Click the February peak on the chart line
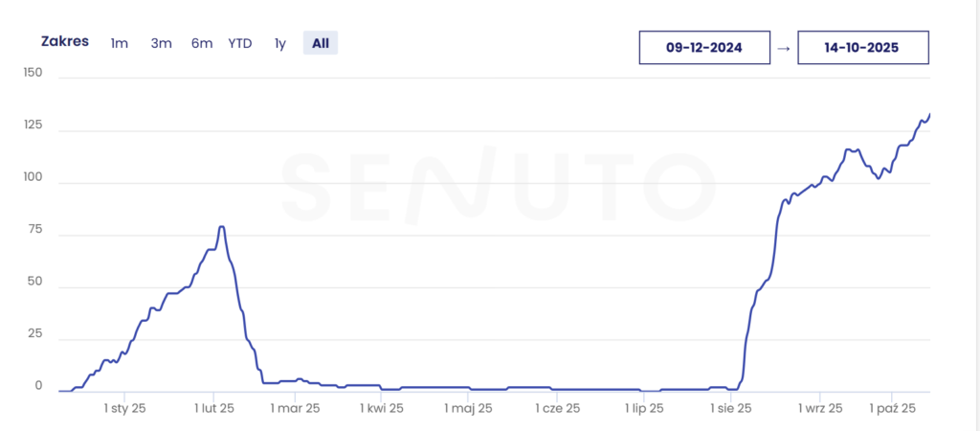 (x=221, y=227)
